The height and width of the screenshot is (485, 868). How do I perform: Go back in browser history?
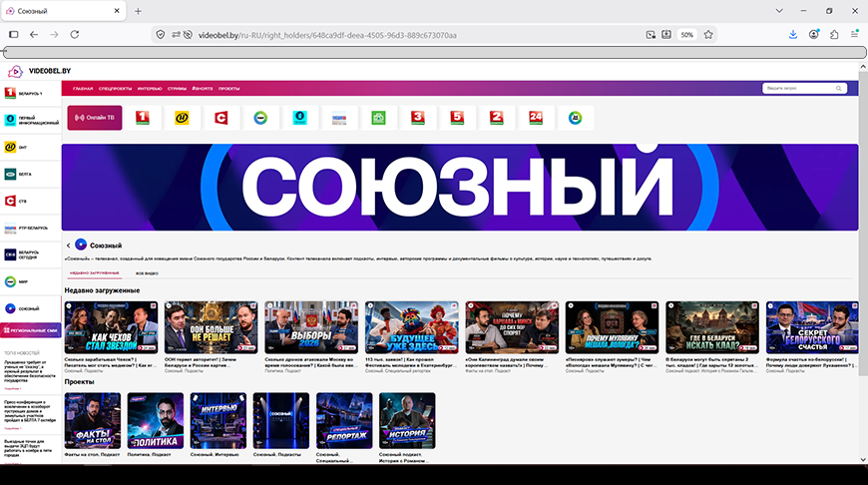(34, 34)
